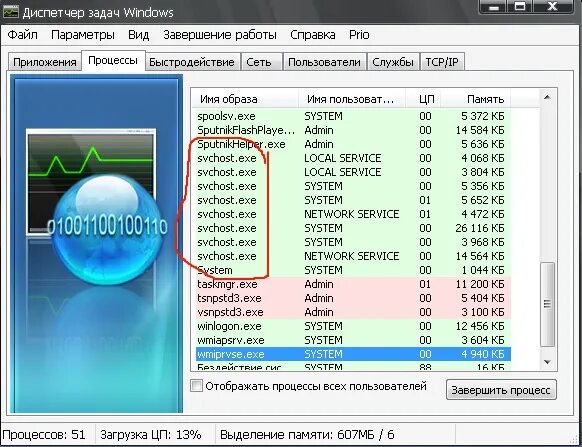Sort by ЦП column header
Image resolution: width=582 pixels, height=447 pixels.
[423, 99]
